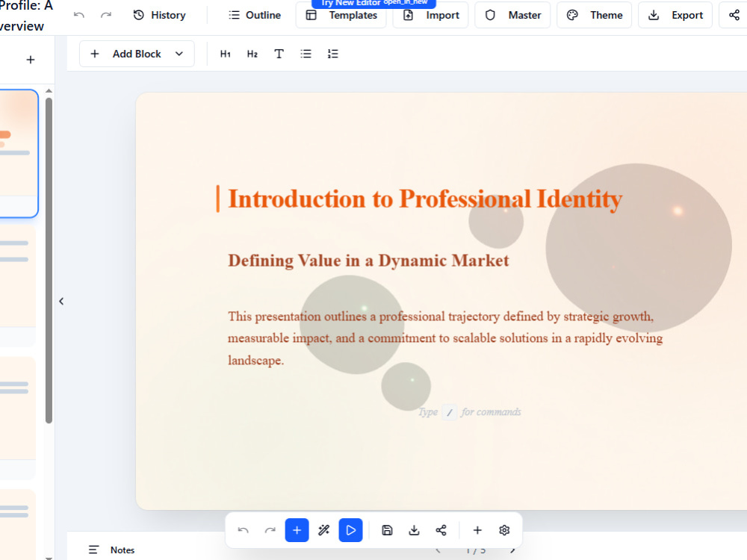The width and height of the screenshot is (747, 560).
Task: Insert a numbered list block
Action: pyautogui.click(x=332, y=54)
